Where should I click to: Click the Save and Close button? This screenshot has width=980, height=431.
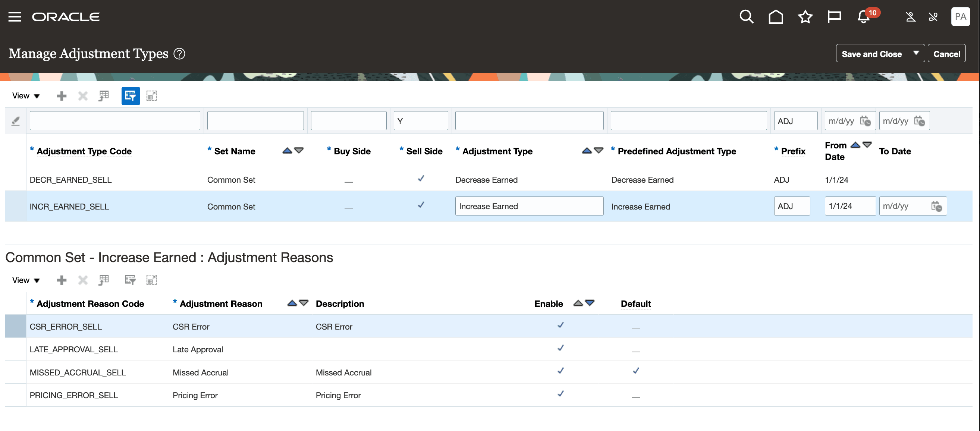[x=871, y=54]
